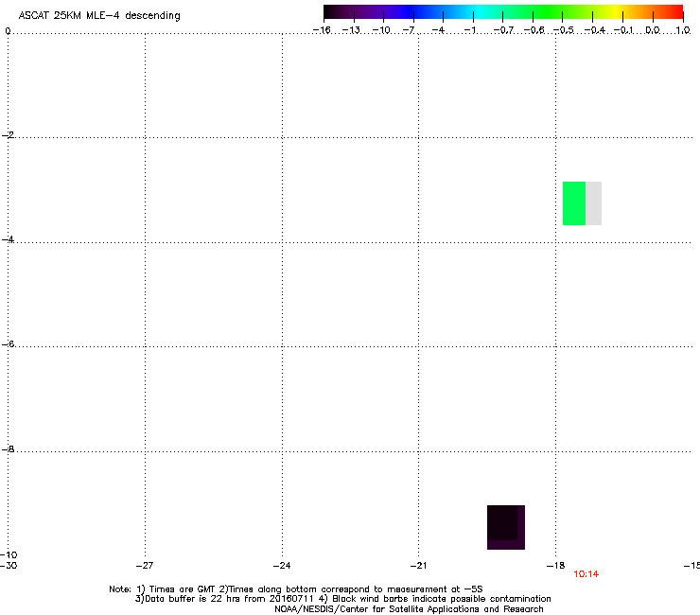Click the 0.0 label on the color scale

click(x=653, y=30)
